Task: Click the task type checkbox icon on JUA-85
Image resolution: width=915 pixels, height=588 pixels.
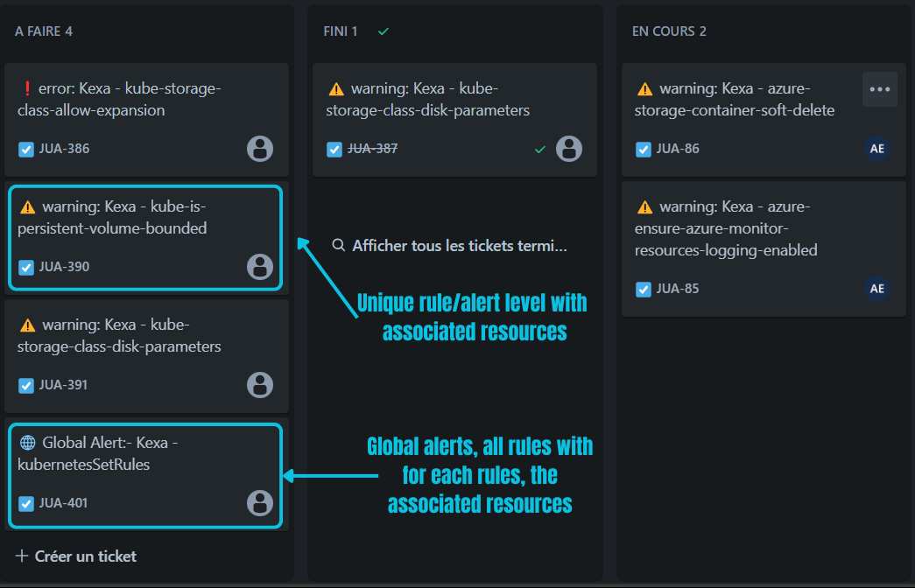Action: pos(644,289)
